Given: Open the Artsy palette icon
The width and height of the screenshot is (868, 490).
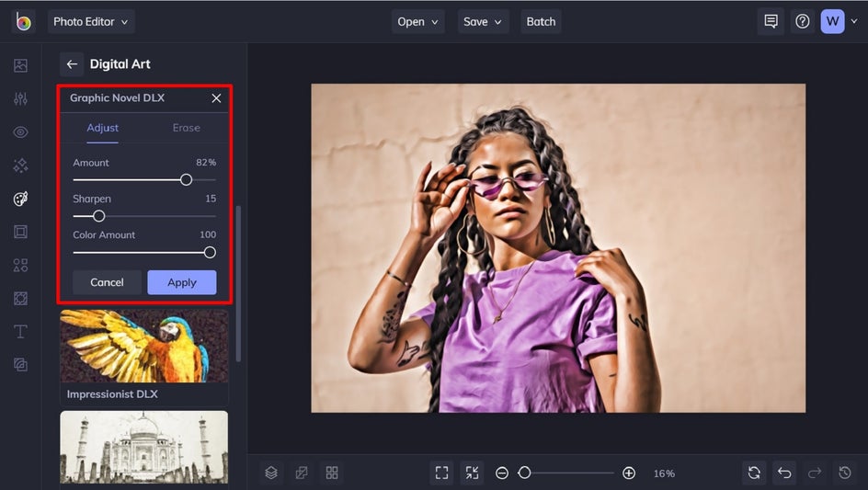Looking at the screenshot, I should coord(20,199).
